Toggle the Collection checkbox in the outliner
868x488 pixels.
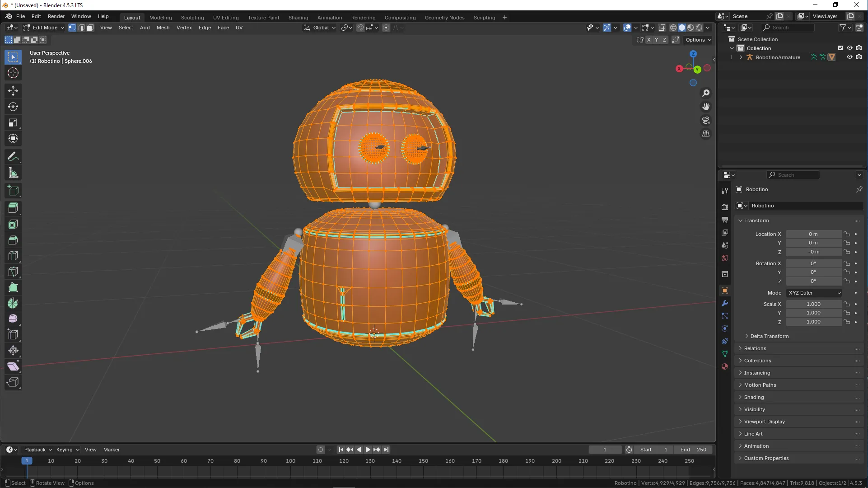click(840, 47)
